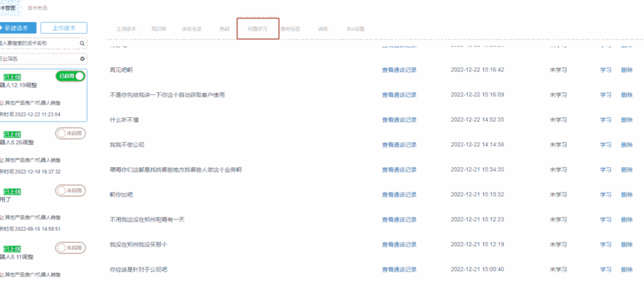644x283 pixels.
Task: Delete the row dated 2022-12-21 15:34:35
Action: coord(627,170)
